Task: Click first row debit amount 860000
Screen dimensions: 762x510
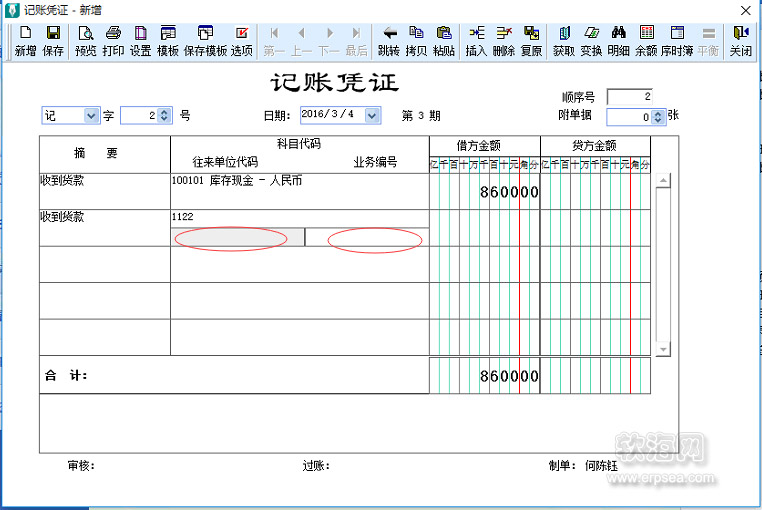Action: [x=485, y=192]
